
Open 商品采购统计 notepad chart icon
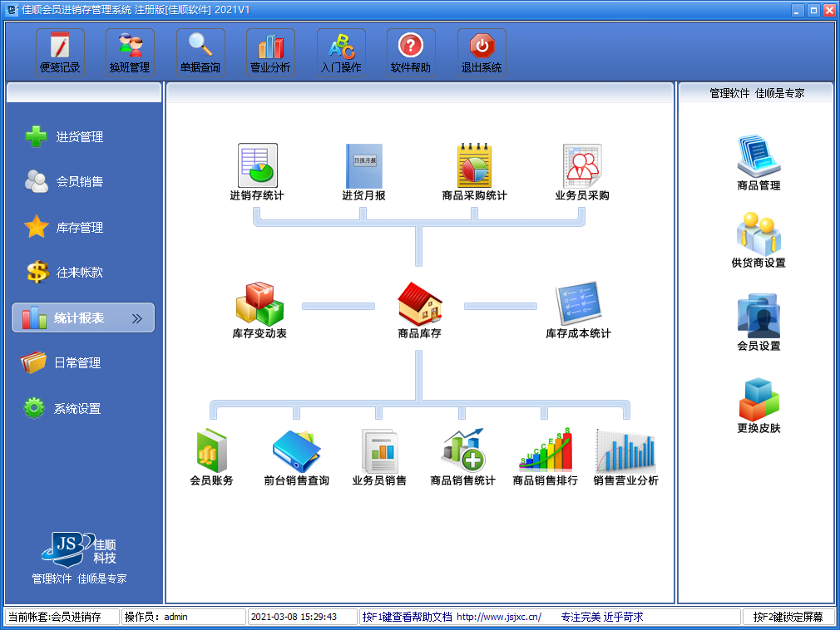474,172
